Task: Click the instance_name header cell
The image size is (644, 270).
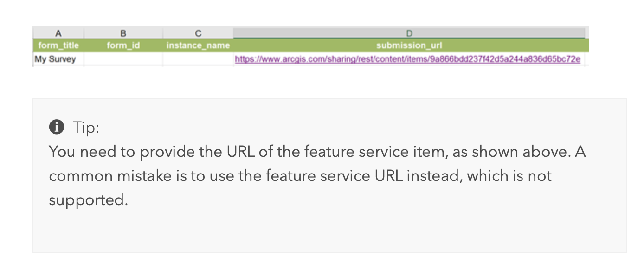Action: click(x=198, y=45)
